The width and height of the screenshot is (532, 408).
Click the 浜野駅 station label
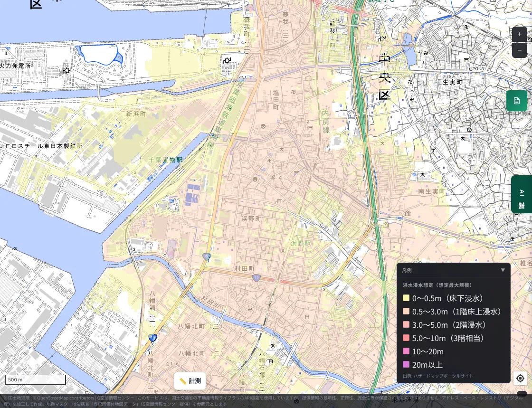[301, 243]
